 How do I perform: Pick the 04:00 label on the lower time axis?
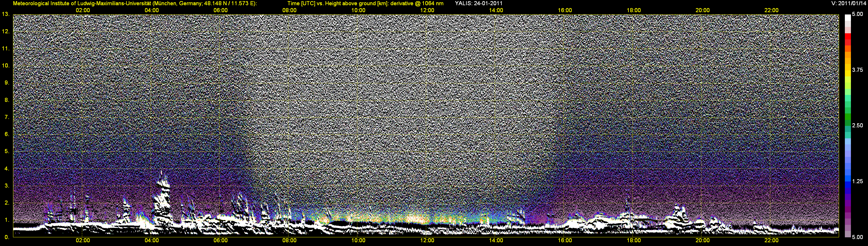click(x=152, y=241)
